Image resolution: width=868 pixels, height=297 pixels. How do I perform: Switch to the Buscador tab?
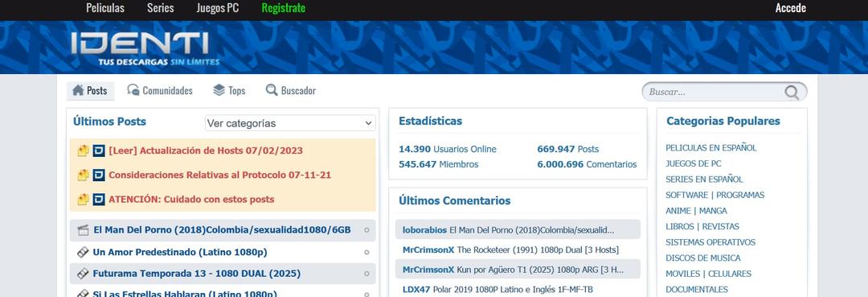pyautogui.click(x=291, y=90)
